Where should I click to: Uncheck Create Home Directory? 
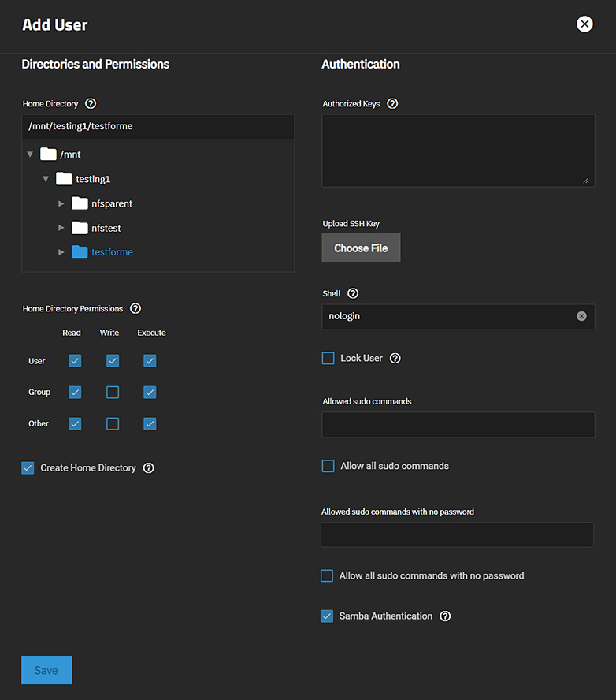click(x=28, y=467)
